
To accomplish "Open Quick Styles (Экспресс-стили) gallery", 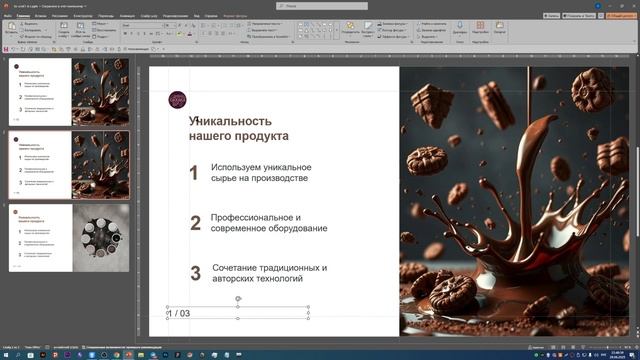I will pos(368,29).
